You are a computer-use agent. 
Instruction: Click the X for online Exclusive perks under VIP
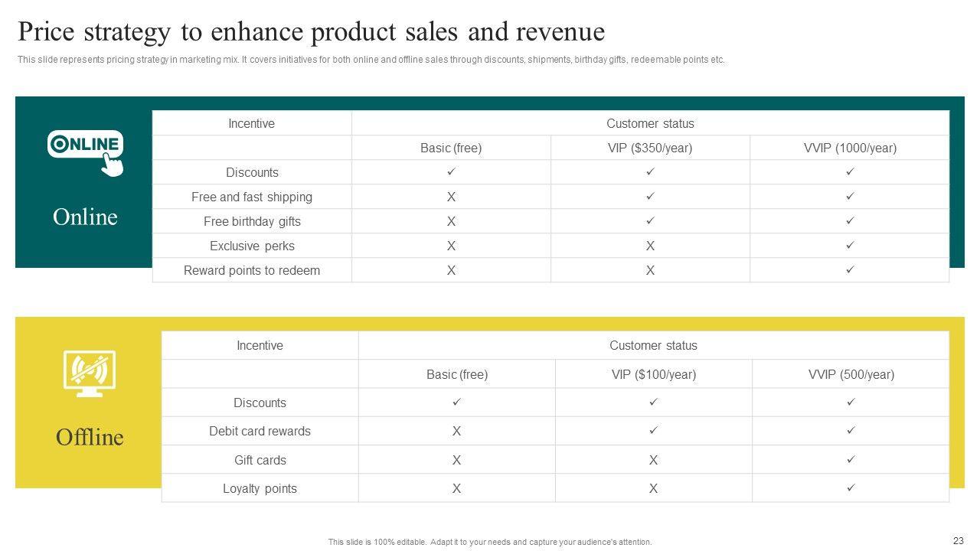pos(650,246)
